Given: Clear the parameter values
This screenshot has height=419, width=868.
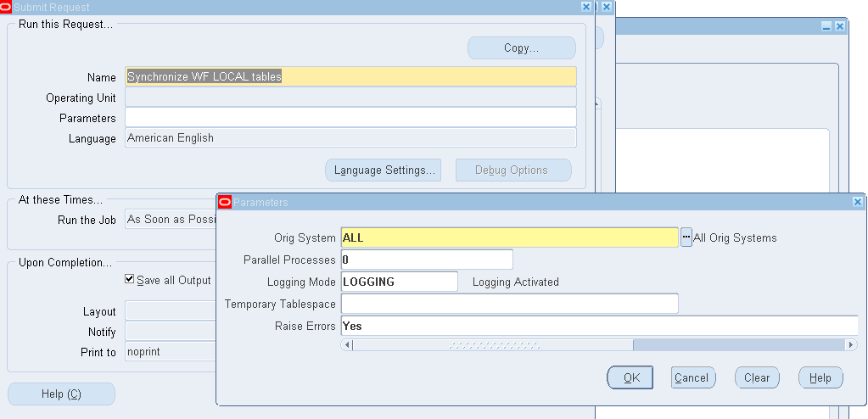Looking at the screenshot, I should (x=756, y=377).
